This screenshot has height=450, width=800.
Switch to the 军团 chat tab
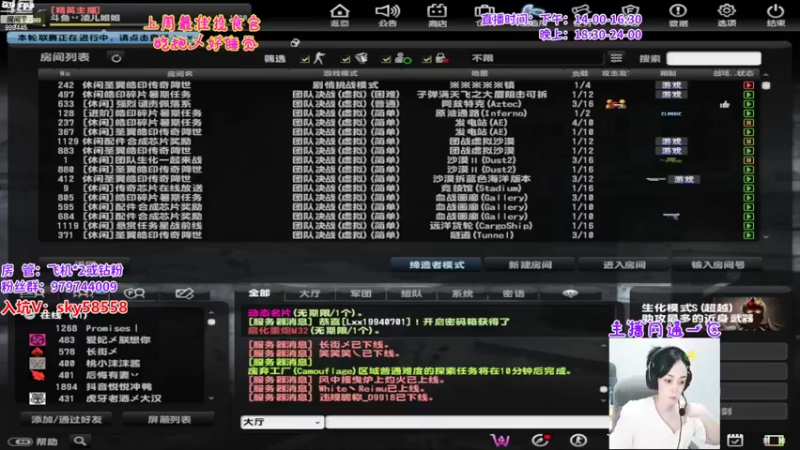coord(361,294)
